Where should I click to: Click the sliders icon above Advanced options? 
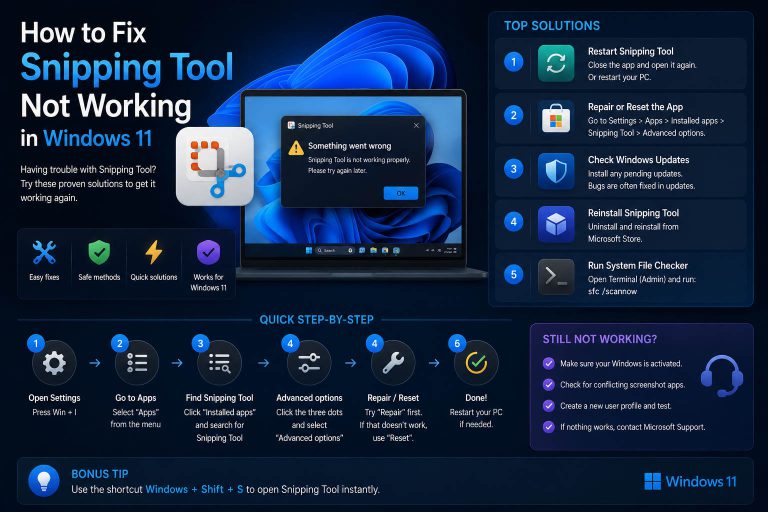pos(309,363)
